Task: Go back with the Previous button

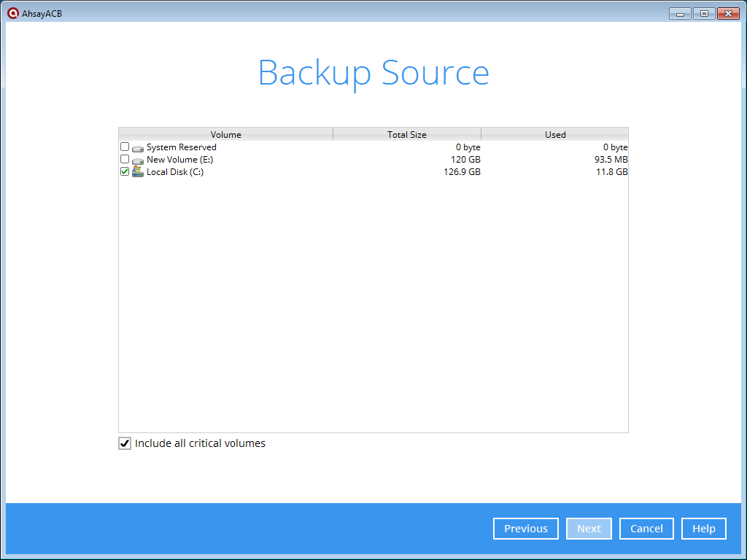Action: [x=525, y=529]
